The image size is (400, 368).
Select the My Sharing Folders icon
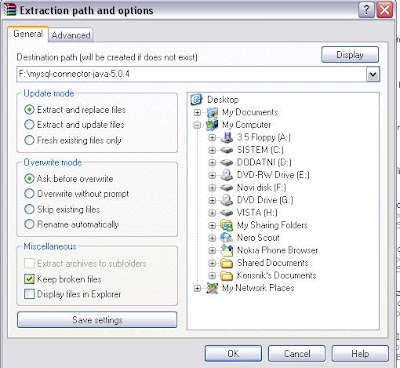tap(227, 225)
